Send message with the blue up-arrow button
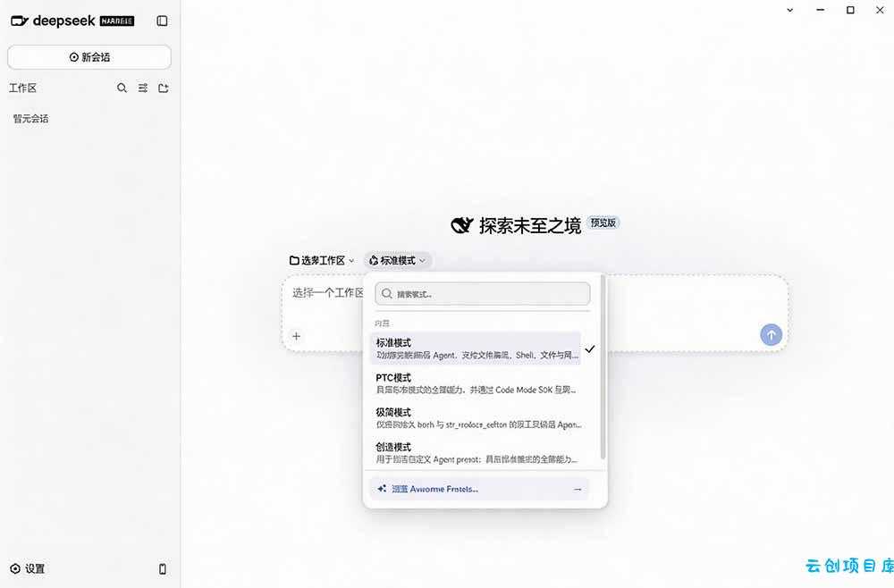 click(x=771, y=335)
